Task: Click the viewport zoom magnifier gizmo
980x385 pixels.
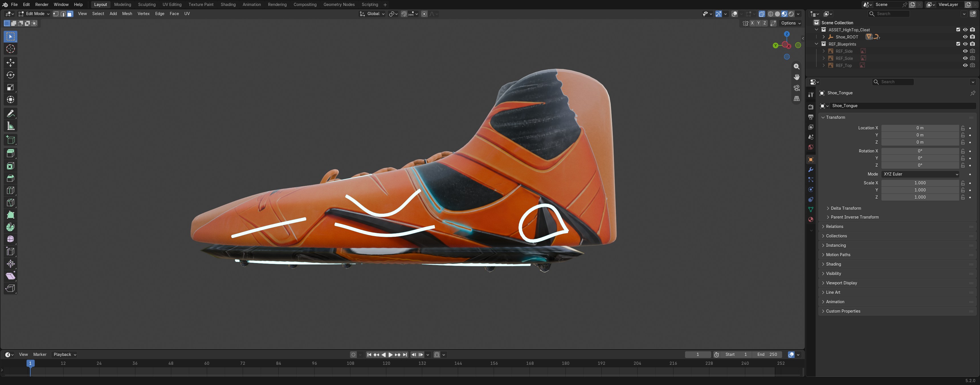Action: [x=796, y=67]
